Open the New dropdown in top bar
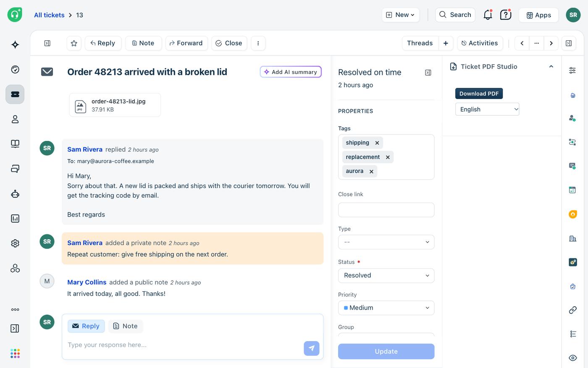Screen dimensions: 588x368 [401, 15]
